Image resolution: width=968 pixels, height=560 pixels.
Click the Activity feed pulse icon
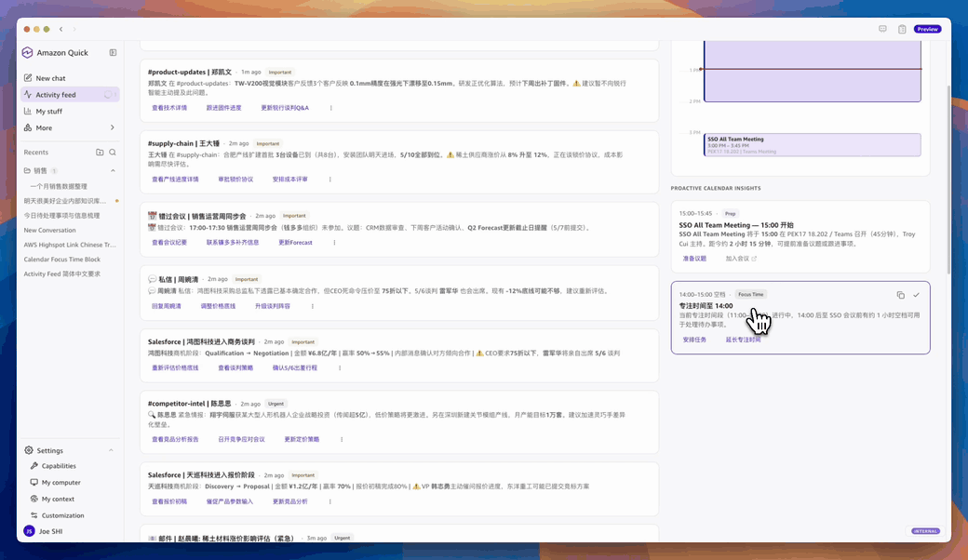coord(28,94)
